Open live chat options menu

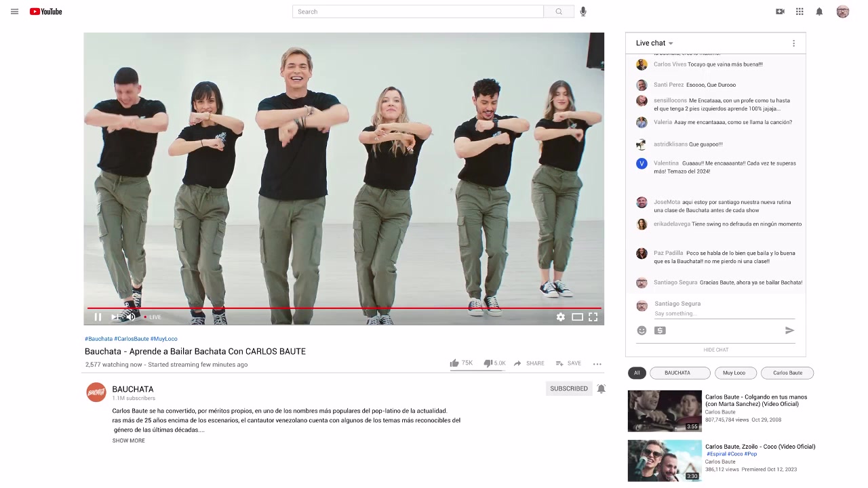pos(793,43)
